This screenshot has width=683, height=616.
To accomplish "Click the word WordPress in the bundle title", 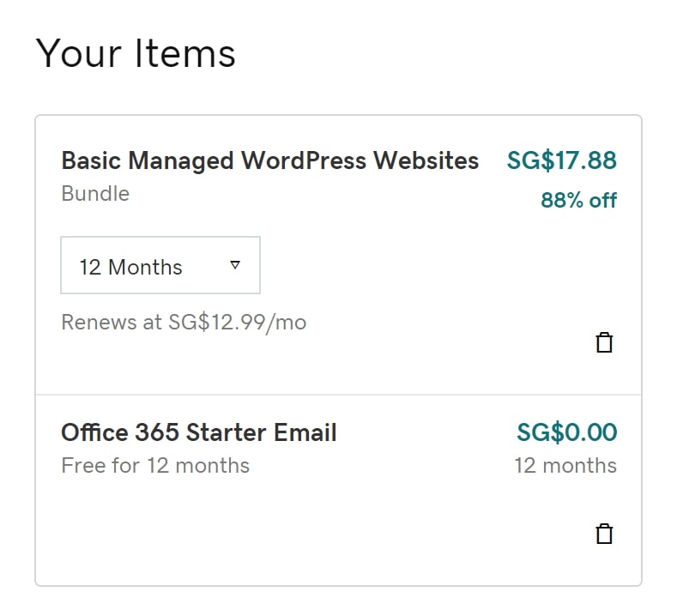I will tap(304, 160).
